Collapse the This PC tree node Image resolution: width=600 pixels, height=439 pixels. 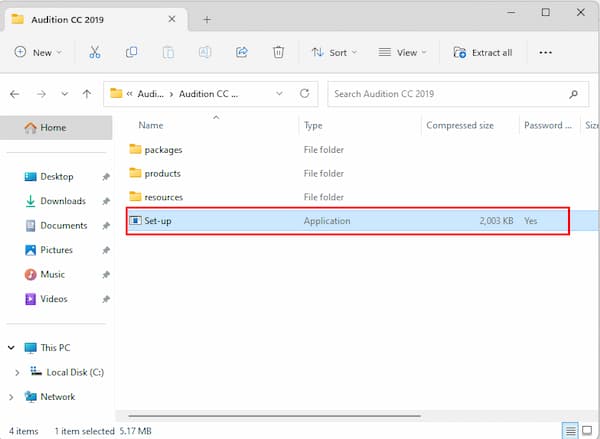point(11,348)
